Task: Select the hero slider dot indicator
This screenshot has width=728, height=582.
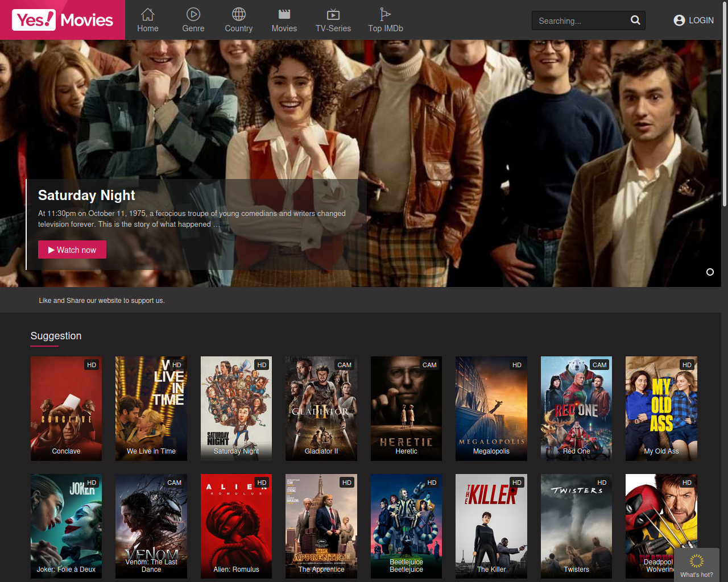Action: coord(710,272)
